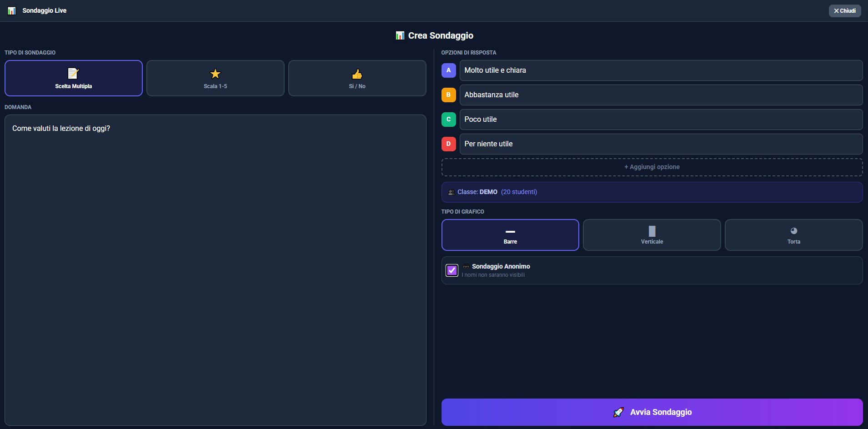Click the vertical bar icon on Verticale
Screen dimensions: 868x429
click(652, 230)
